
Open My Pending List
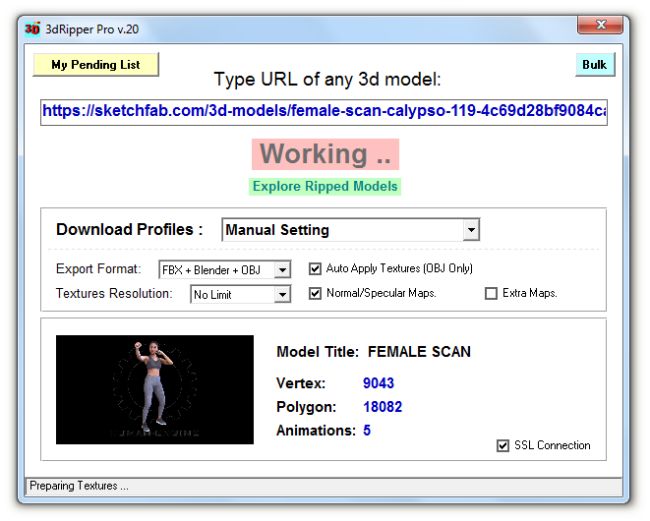96,65
